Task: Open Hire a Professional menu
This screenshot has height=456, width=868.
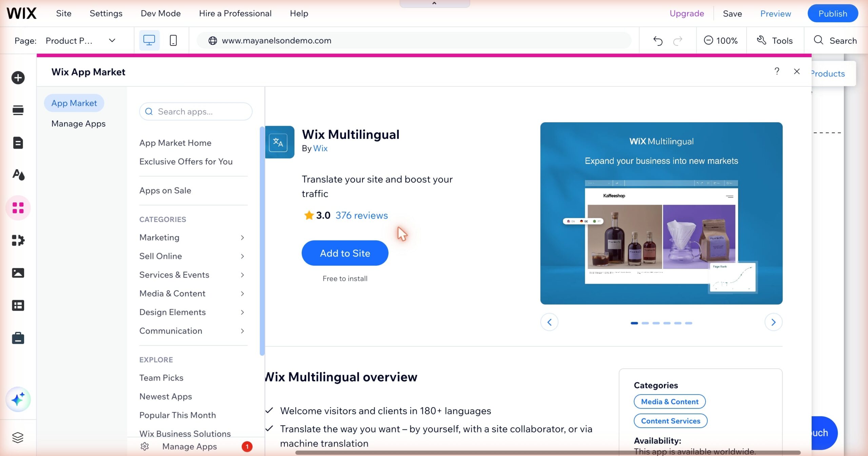Action: click(235, 14)
